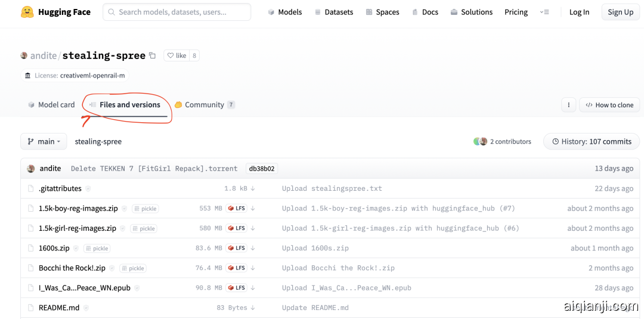Click the Sign Up button

[620, 12]
